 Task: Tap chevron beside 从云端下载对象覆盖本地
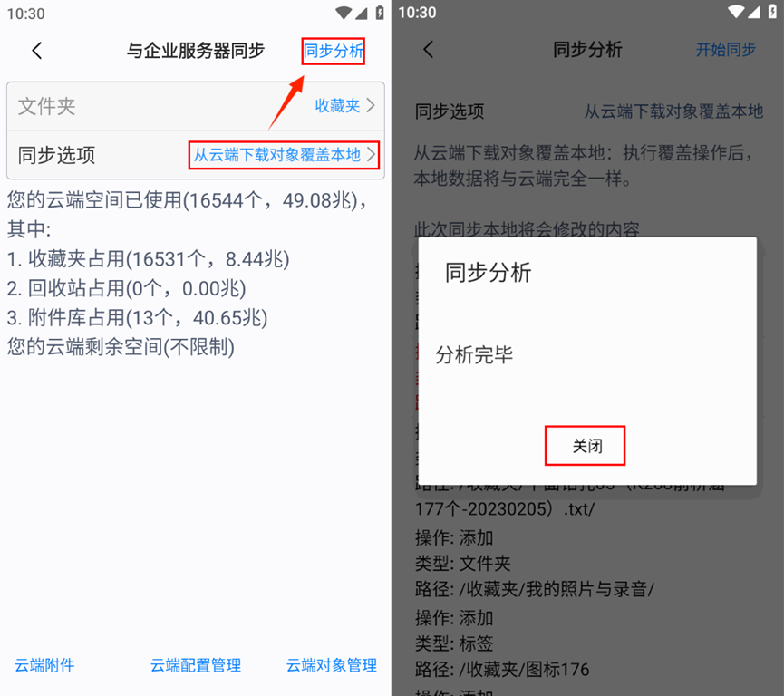(x=371, y=154)
